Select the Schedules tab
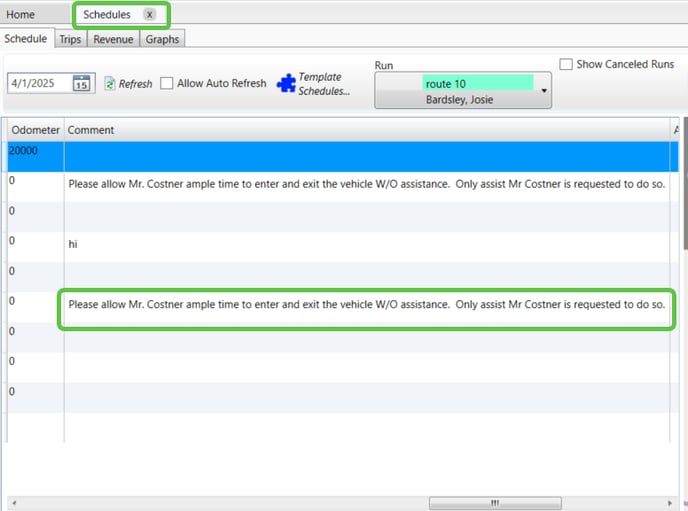 click(107, 14)
